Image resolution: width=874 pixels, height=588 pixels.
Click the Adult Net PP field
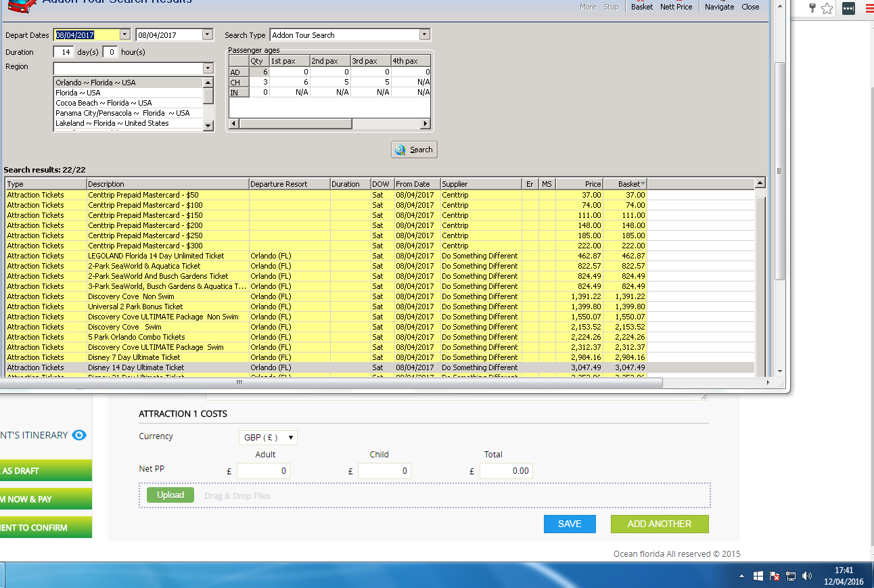pos(263,471)
